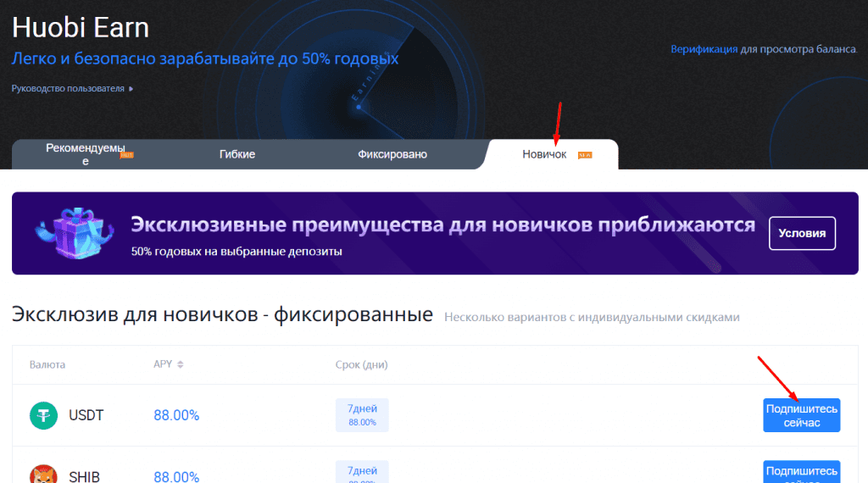Screen dimensions: 868x483
Task: Open the Рекомендуемые tab
Action: coord(86,154)
